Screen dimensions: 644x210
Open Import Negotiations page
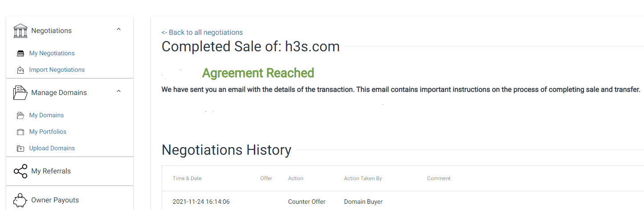click(x=57, y=70)
